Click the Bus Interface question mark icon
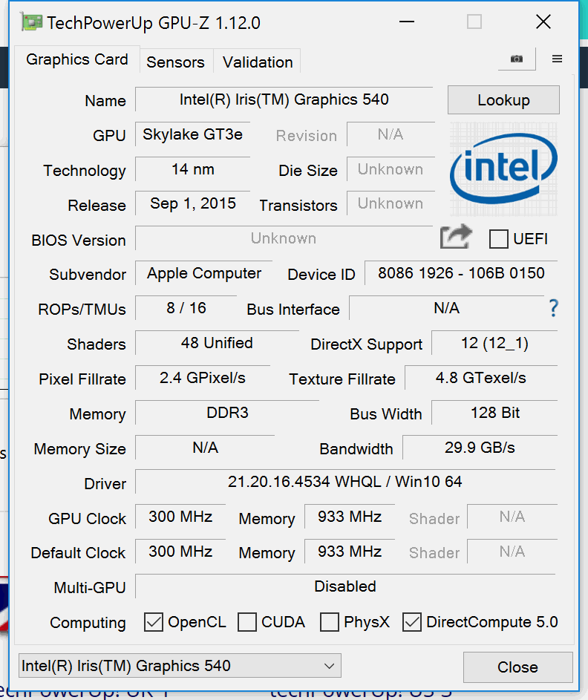Screen dimensions: 588x700 [x=553, y=309]
